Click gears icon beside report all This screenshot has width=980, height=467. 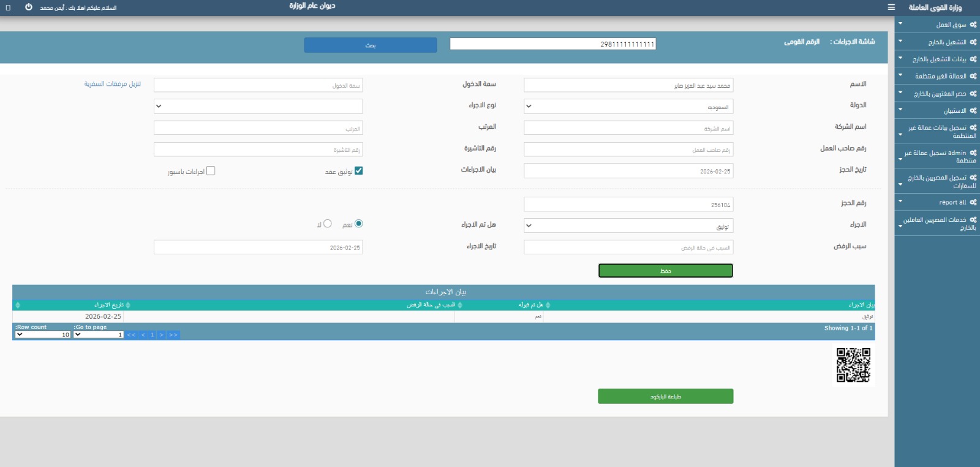point(973,202)
